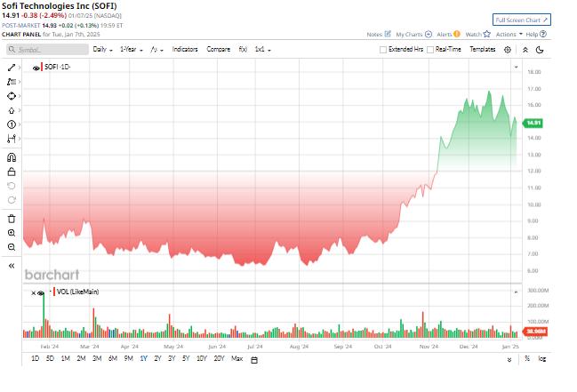Click the Symbol search field

point(47,49)
